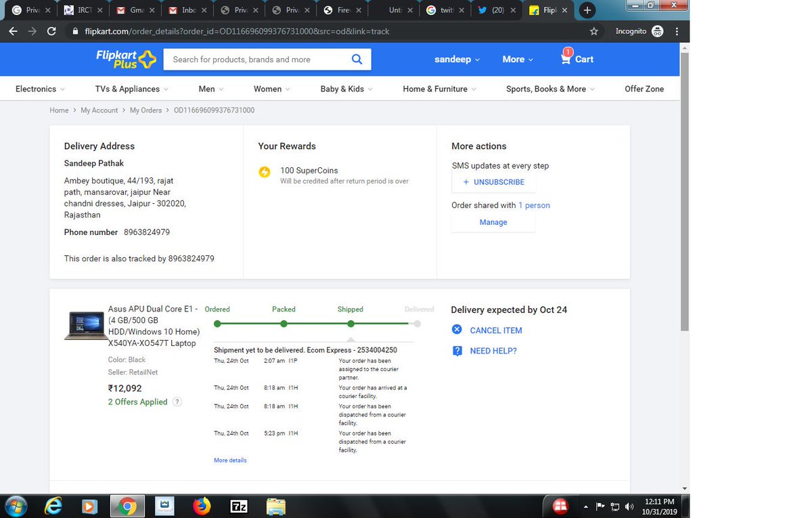This screenshot has width=812, height=518.
Task: Click the Incognito profile icon
Action: 657,31
